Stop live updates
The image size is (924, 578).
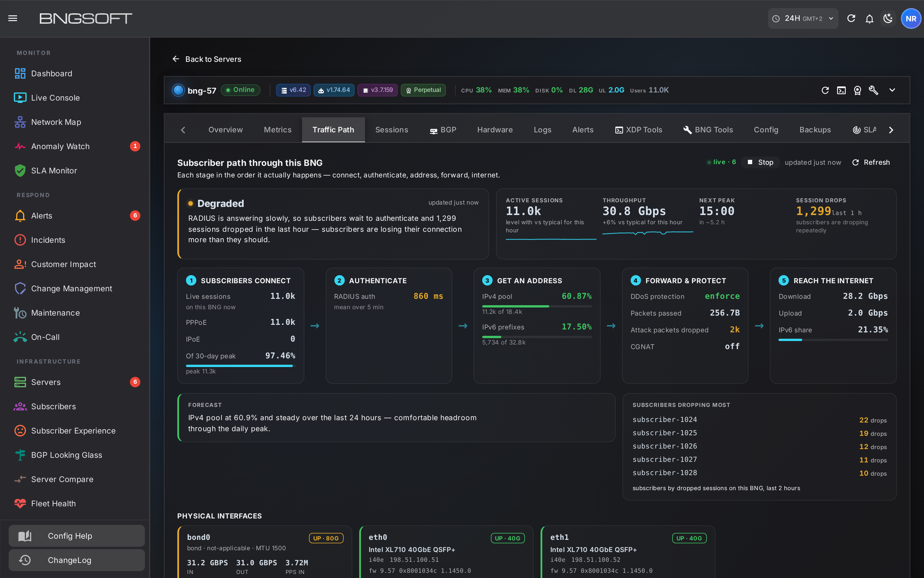point(760,162)
